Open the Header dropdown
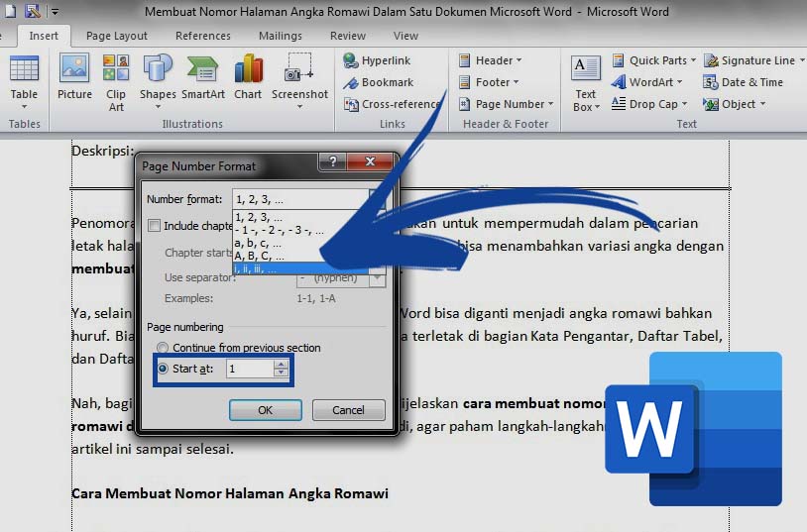 click(x=491, y=60)
